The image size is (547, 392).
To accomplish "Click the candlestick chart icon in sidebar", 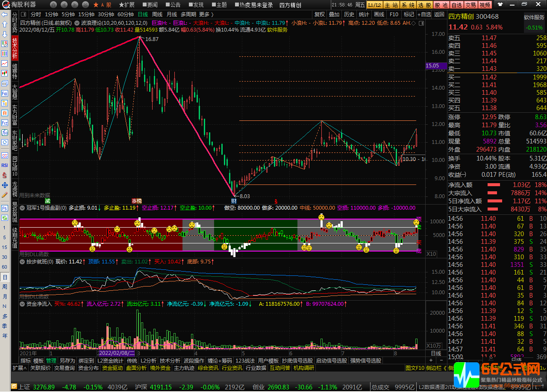I will (5, 73).
